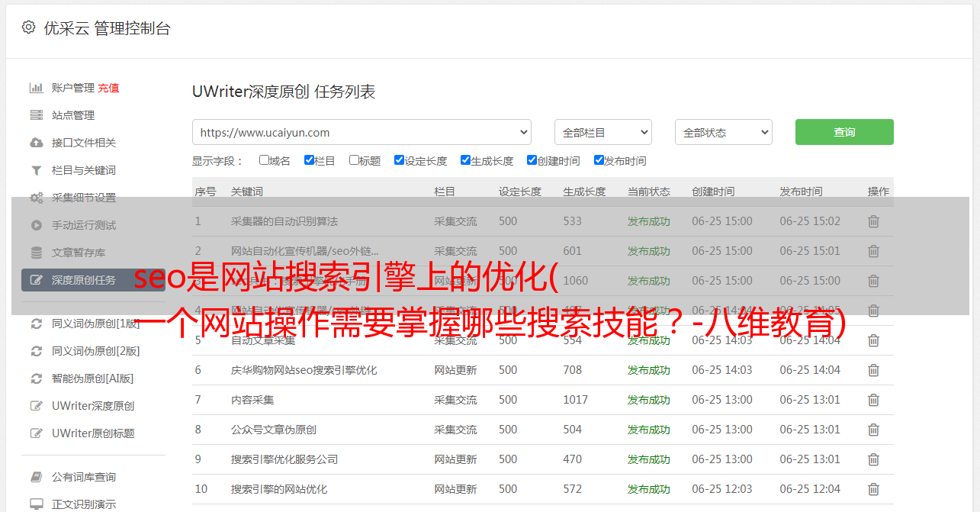Viewport: 980px width, 512px height.
Task: Open the 全部状态 dropdown
Action: click(x=724, y=132)
